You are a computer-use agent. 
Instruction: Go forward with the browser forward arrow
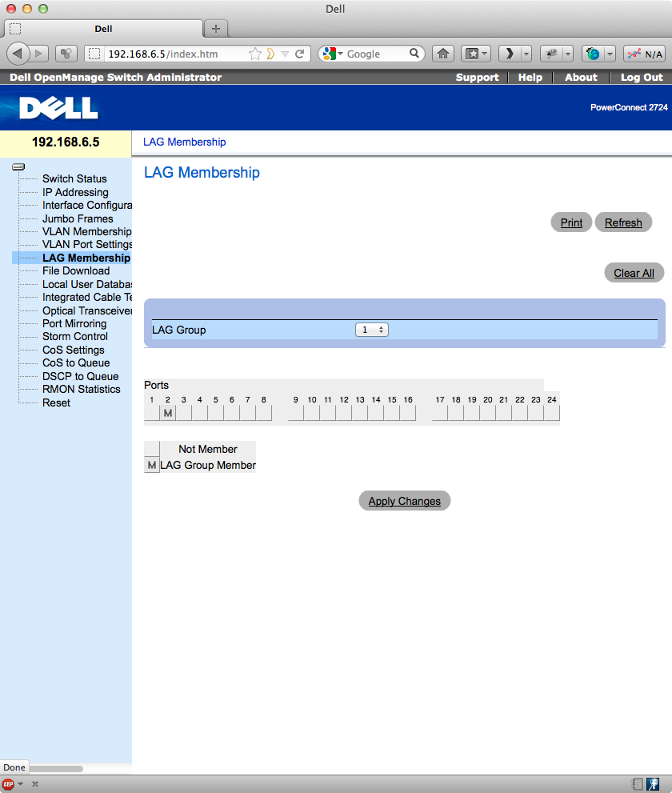click(x=39, y=54)
